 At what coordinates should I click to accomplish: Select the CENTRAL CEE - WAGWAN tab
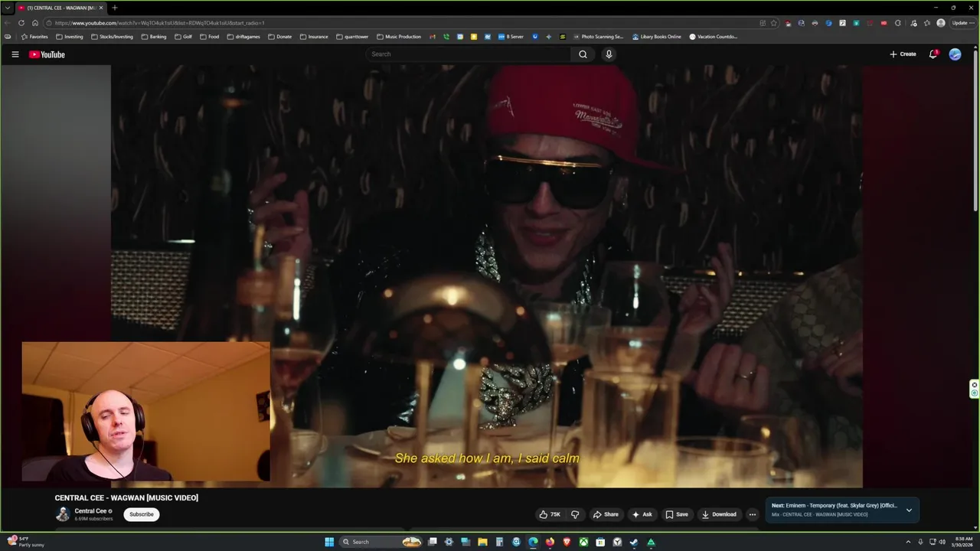click(x=61, y=8)
